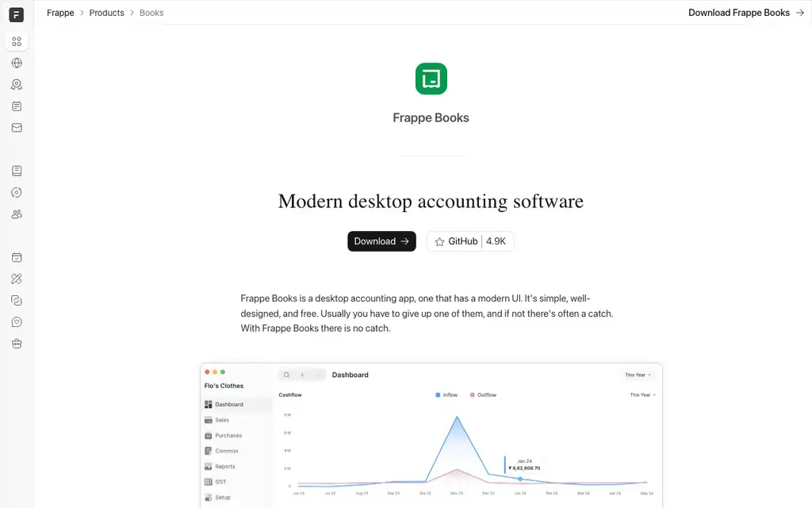Click the star icon beside GitHub
Image resolution: width=812 pixels, height=508 pixels.
[439, 241]
